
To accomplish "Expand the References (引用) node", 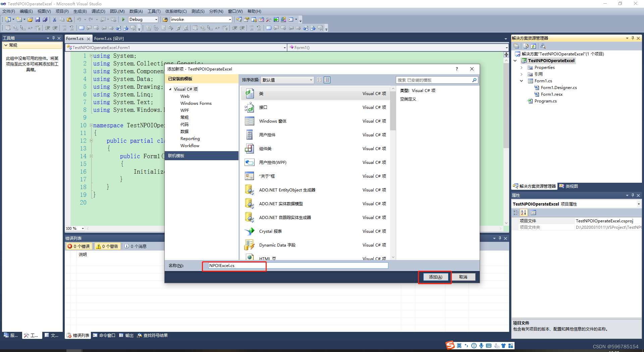I will (522, 74).
